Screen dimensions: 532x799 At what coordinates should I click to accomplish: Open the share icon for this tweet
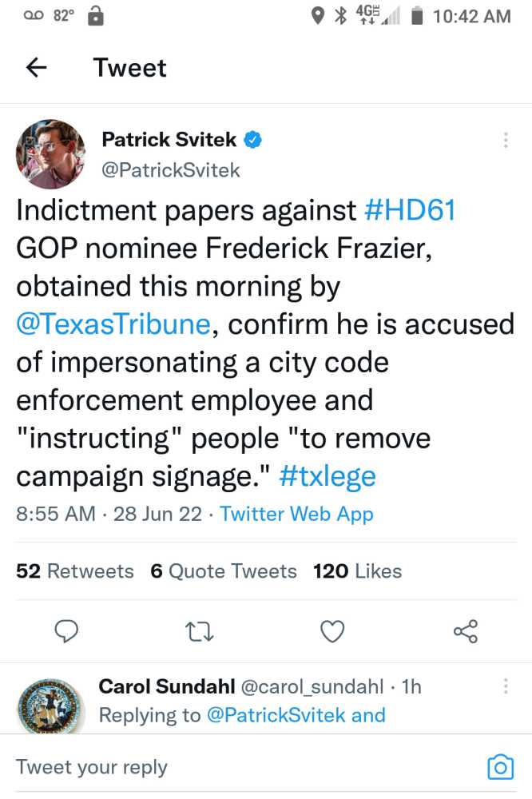465,632
